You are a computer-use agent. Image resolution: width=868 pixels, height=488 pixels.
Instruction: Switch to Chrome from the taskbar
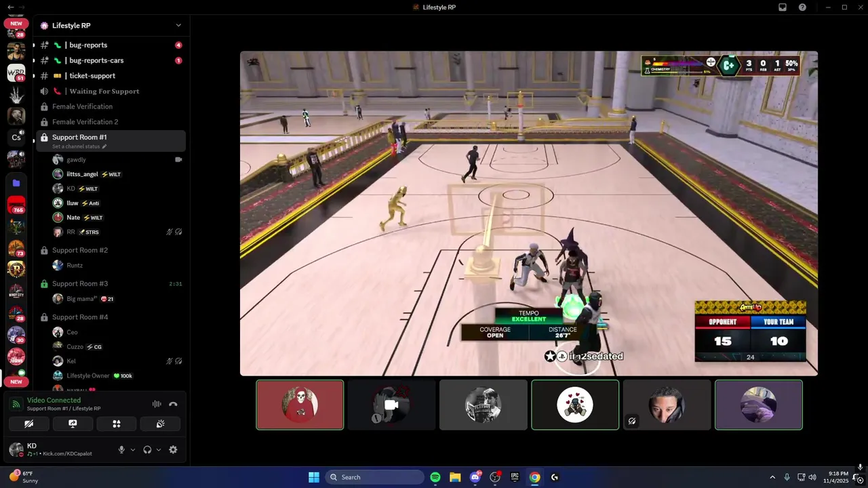pyautogui.click(x=535, y=477)
